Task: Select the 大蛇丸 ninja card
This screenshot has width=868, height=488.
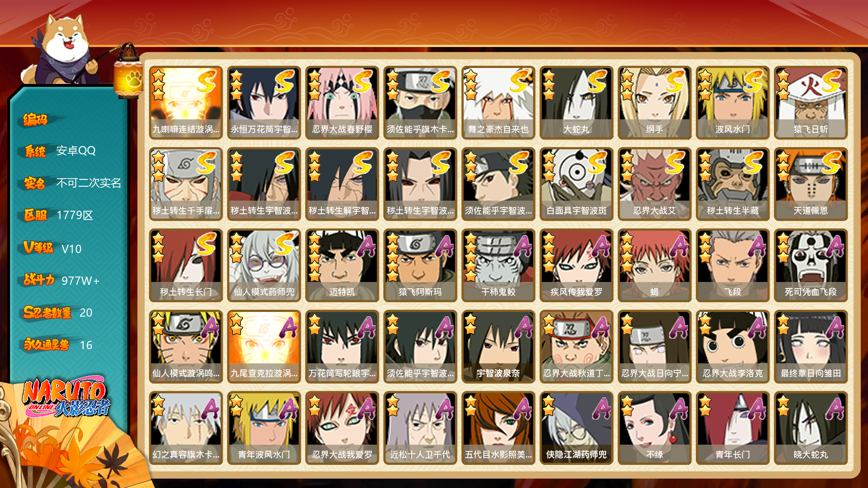Action: point(576,103)
